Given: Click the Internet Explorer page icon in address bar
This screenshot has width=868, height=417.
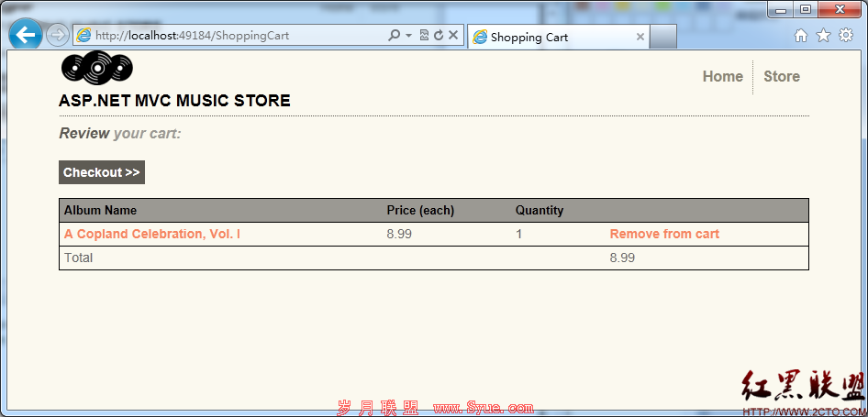Looking at the screenshot, I should click(83, 36).
